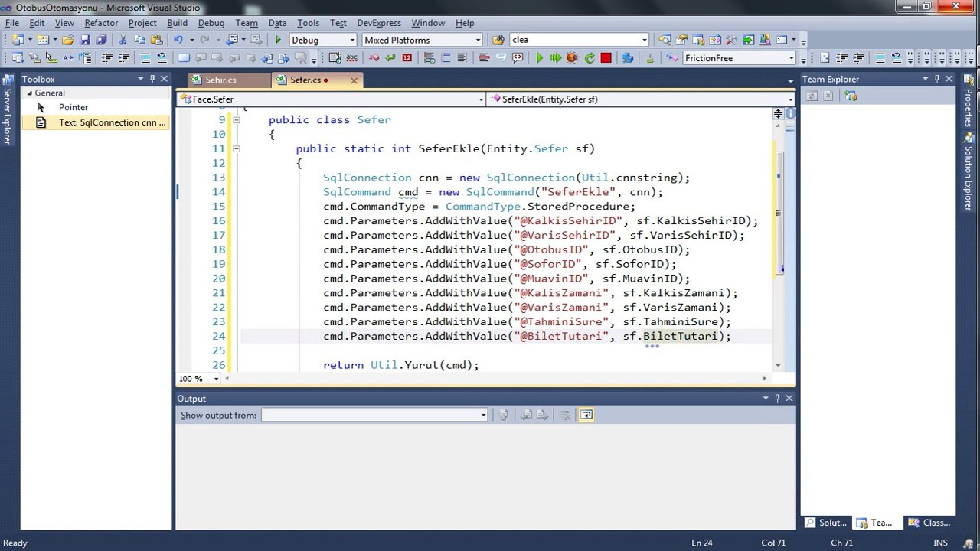Open the SeferEkle member navigation dropdown
This screenshot has height=551, width=980.
click(790, 99)
